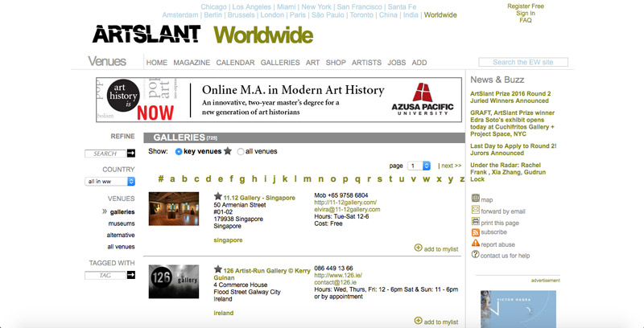Viewport: 644px width, 328px height.
Task: Click the subscribe RSS feed icon
Action: point(475,232)
